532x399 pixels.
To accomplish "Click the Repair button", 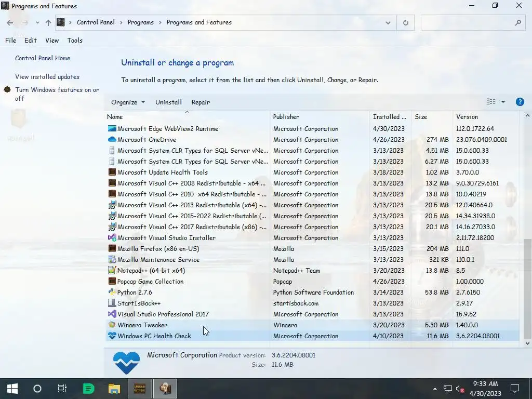I will tap(201, 102).
